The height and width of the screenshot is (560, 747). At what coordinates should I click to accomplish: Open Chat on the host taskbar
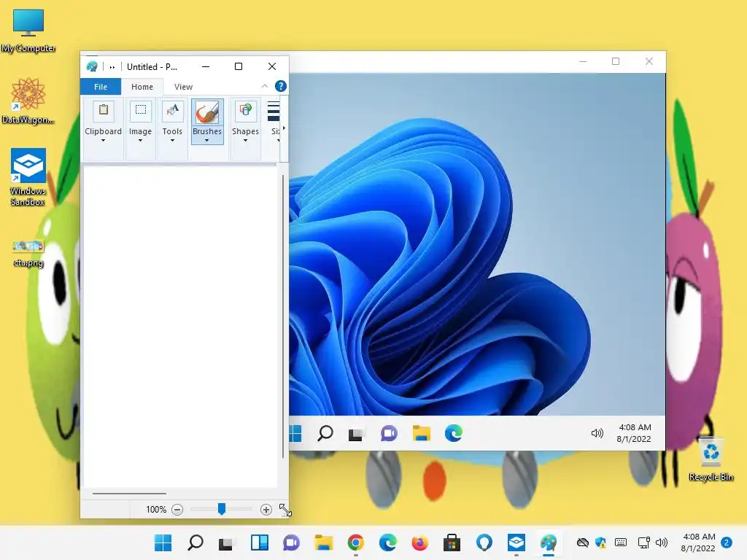pyautogui.click(x=291, y=542)
